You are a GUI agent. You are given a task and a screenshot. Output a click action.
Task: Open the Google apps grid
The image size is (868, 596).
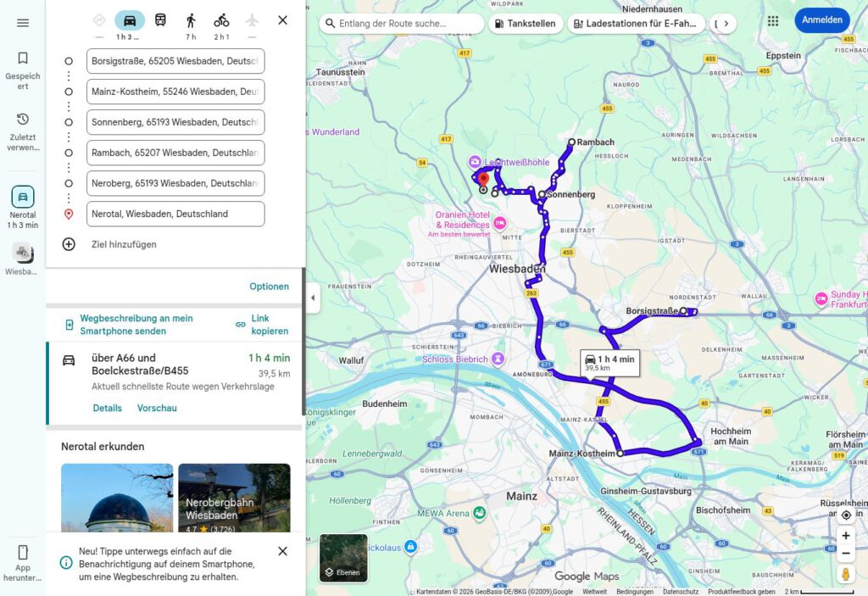click(773, 21)
